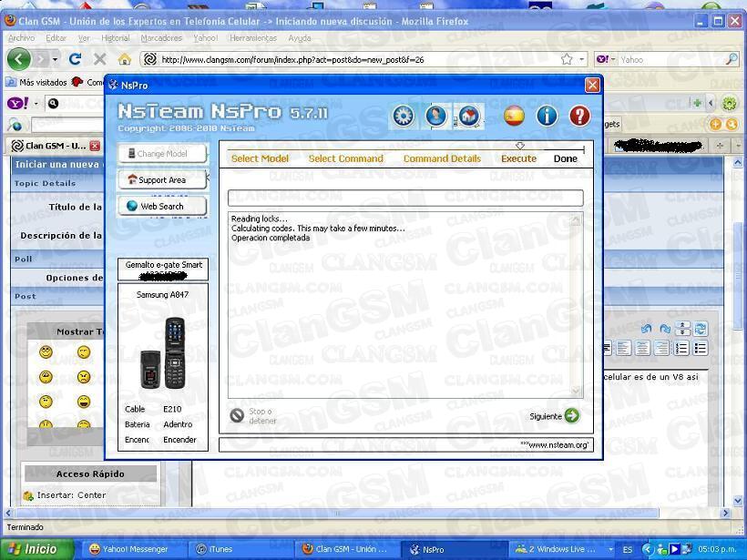Viewport: 747px width, 560px height.
Task: Click search magnifier in Yahoo search box
Action: point(731,59)
